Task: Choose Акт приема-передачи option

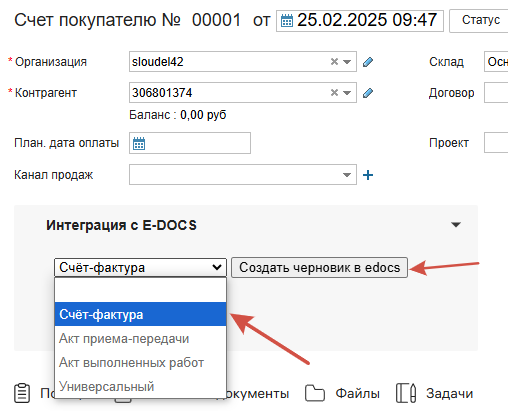Action: [140, 338]
